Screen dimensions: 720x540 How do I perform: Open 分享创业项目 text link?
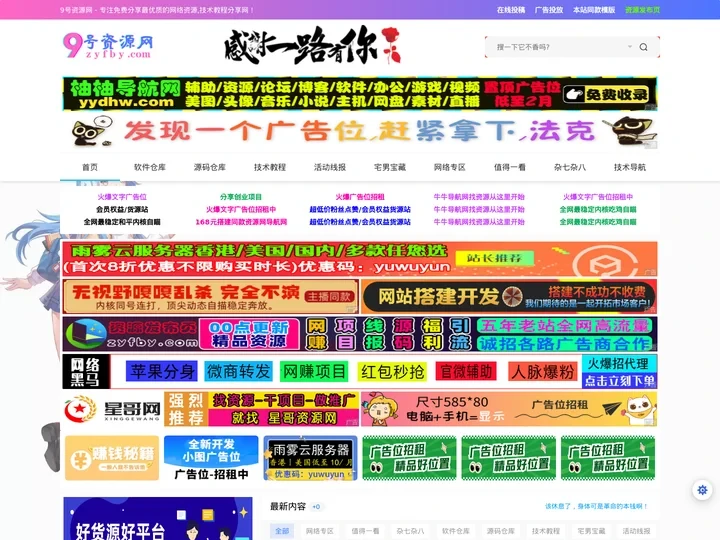coord(241,197)
